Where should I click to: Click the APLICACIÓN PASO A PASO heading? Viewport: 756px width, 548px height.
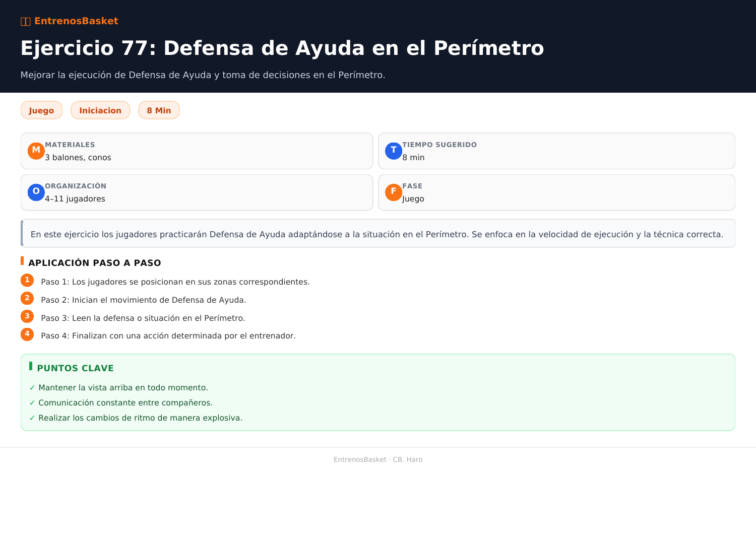coord(95,263)
